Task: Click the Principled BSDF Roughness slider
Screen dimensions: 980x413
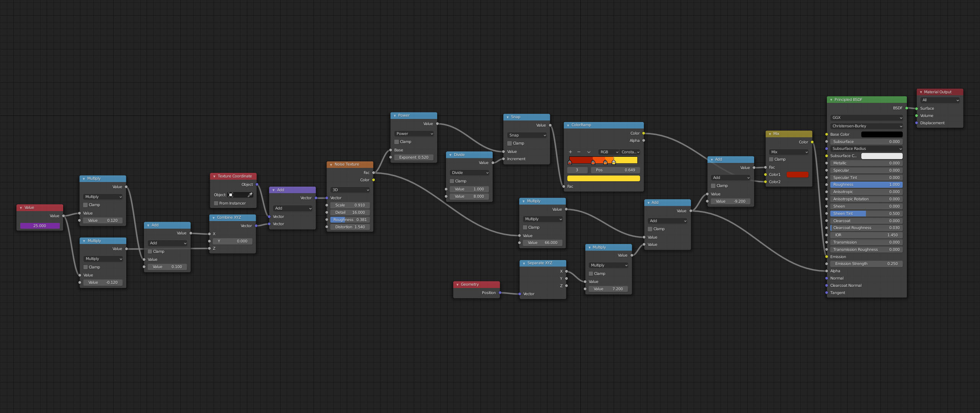Action: [x=866, y=185]
